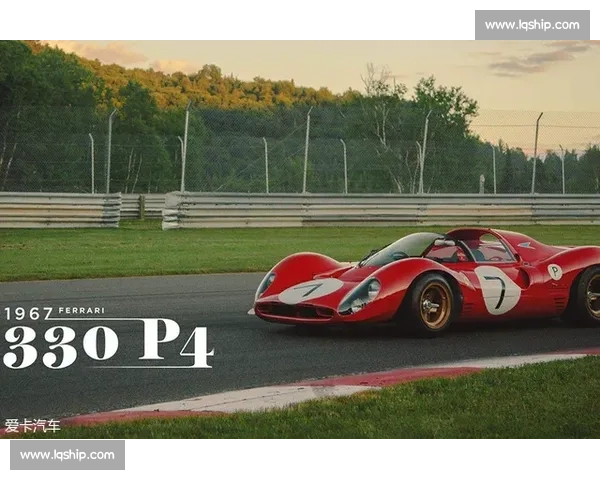This screenshot has width=600, height=480.
Task: Click the partially visible rear wheel
Action: (589, 297)
